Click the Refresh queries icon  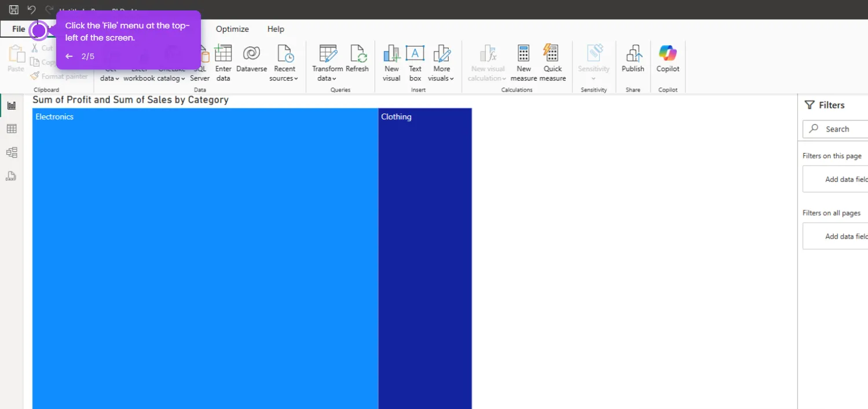[x=358, y=53]
